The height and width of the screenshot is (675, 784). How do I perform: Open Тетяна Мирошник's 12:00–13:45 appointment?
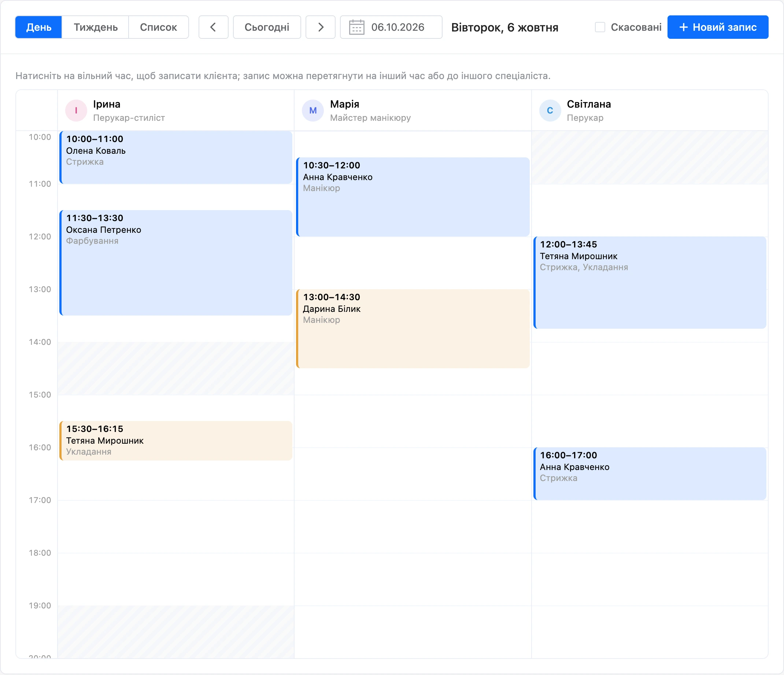[650, 283]
